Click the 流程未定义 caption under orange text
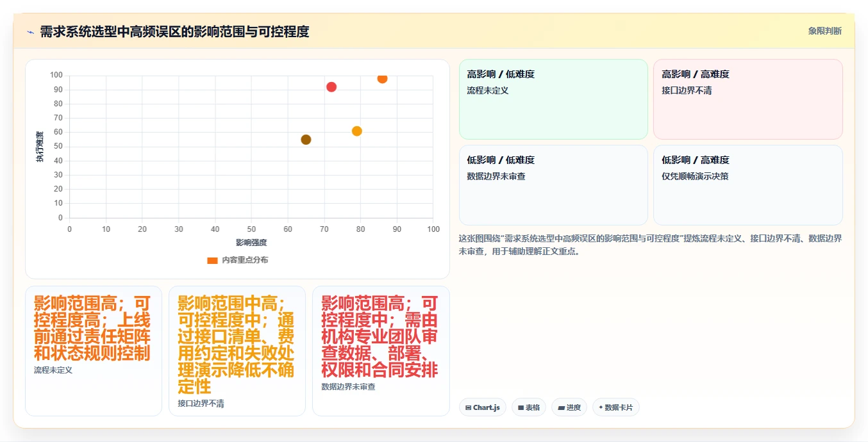The height and width of the screenshot is (442, 868). point(53,370)
